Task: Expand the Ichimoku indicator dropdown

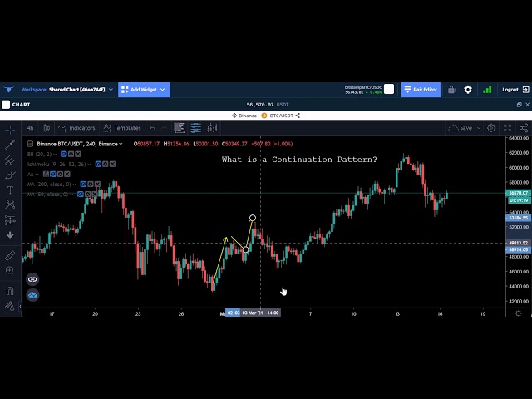Action: click(89, 165)
